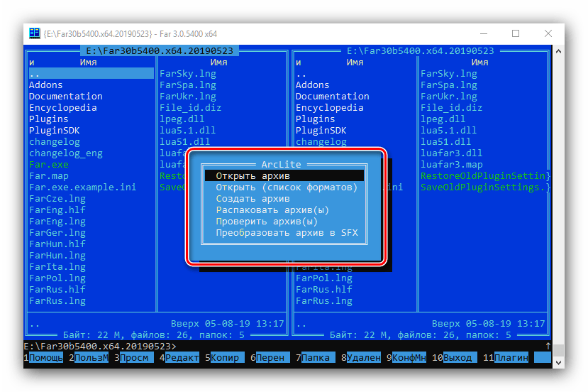Select the '..' entry in left panel
This screenshot has width=588, height=392.
pyautogui.click(x=91, y=74)
